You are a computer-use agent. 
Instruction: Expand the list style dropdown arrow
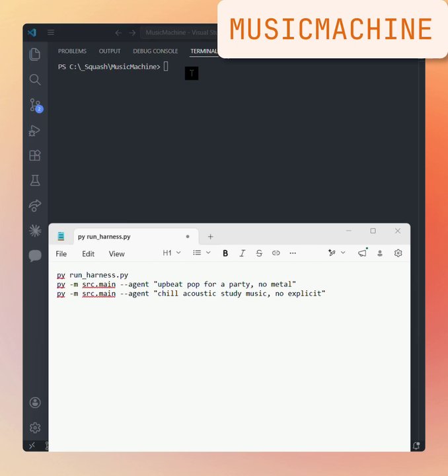coord(208,253)
